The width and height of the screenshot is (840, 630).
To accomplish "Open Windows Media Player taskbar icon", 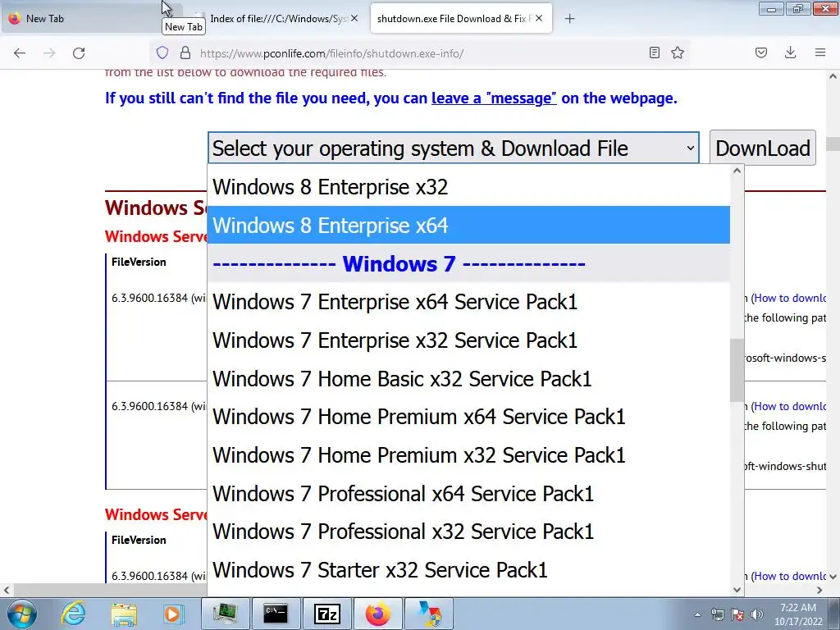I will [x=174, y=614].
